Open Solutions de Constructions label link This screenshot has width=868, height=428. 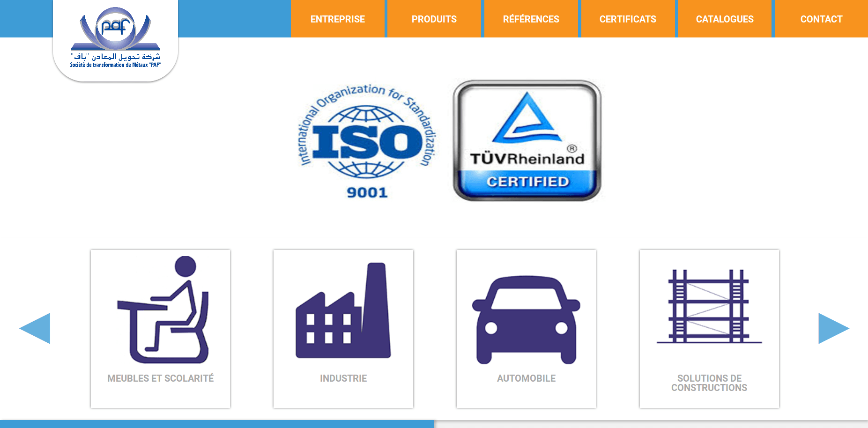pos(709,383)
